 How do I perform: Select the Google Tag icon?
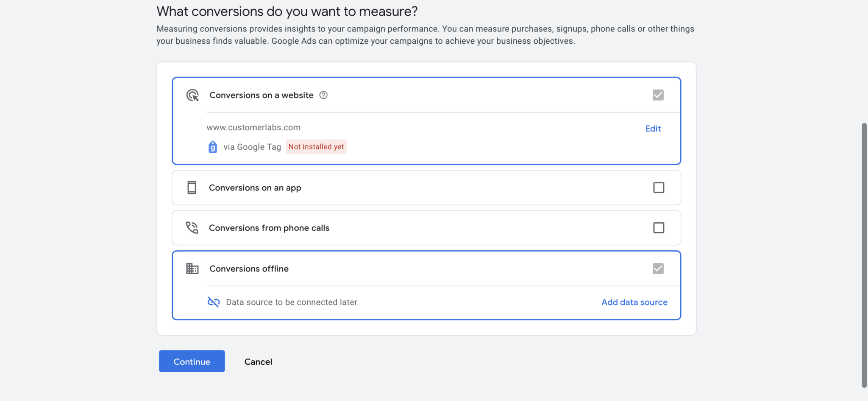coord(213,146)
